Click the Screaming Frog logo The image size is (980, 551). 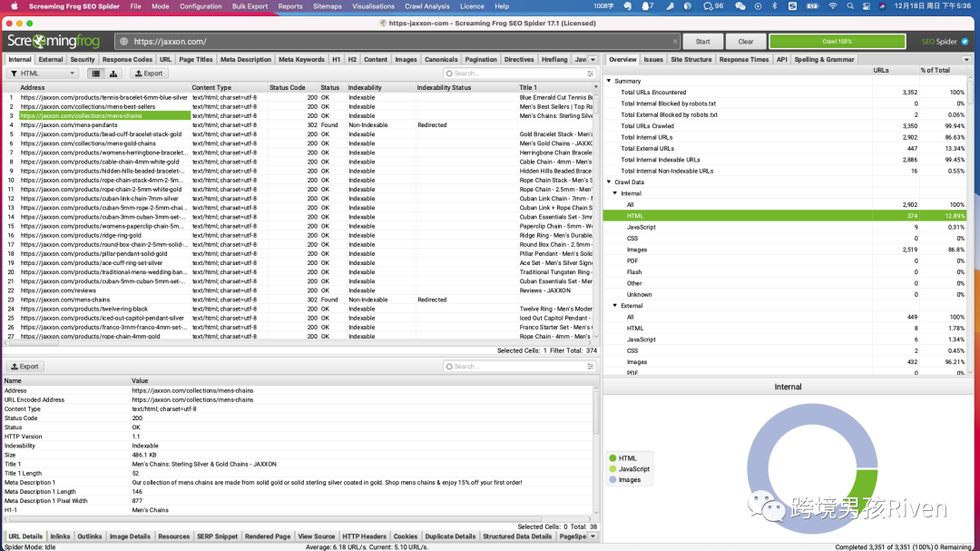[54, 41]
